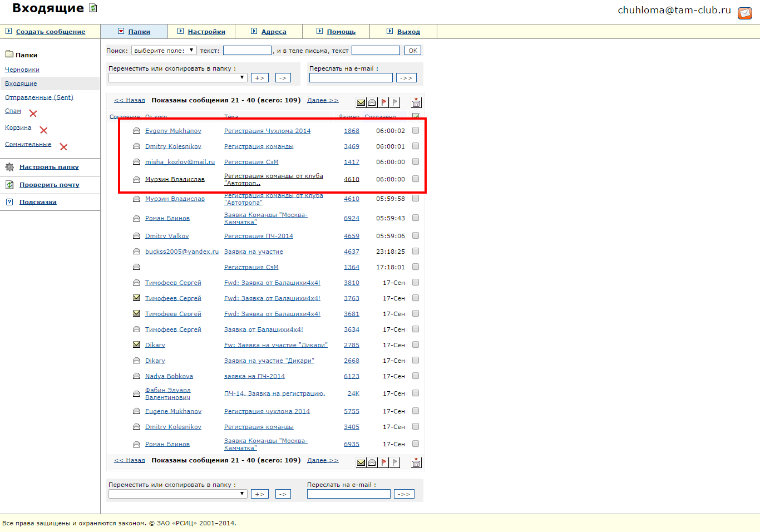Open the Настройки menu item

click(206, 32)
